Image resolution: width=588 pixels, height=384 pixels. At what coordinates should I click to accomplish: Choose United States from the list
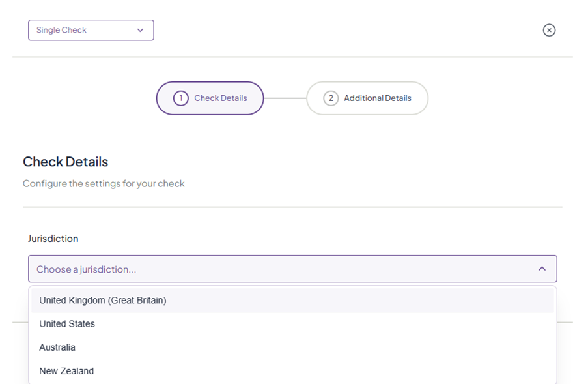[x=67, y=324]
